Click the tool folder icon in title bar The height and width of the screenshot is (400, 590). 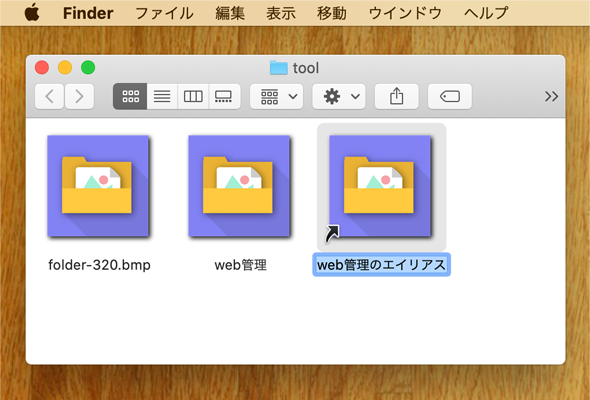click(278, 68)
